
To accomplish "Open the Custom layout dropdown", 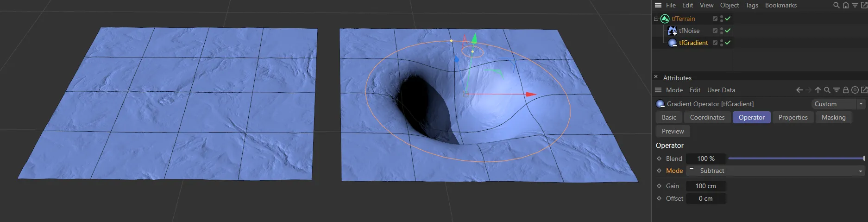I will click(838, 104).
